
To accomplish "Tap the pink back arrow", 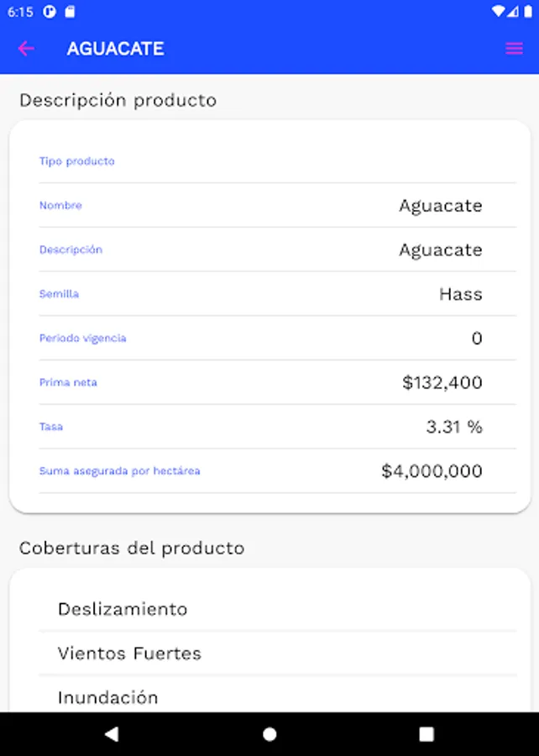I will click(x=26, y=49).
